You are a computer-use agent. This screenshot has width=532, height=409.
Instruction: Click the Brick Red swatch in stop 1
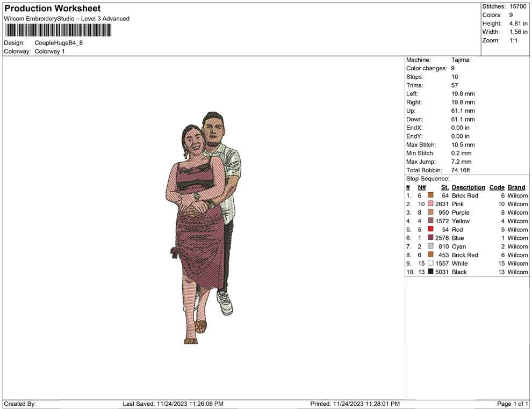[x=430, y=195]
